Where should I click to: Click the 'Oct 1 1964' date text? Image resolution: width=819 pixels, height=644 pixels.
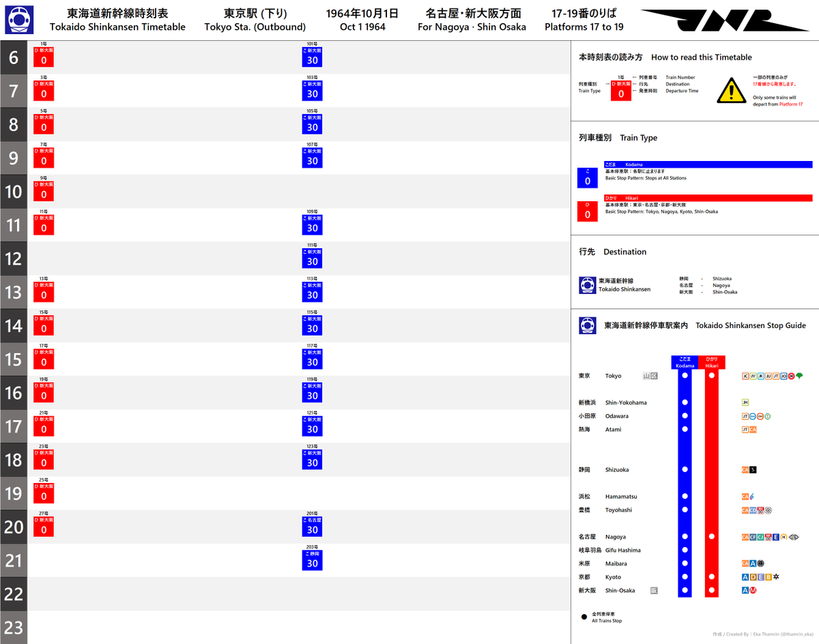(362, 27)
